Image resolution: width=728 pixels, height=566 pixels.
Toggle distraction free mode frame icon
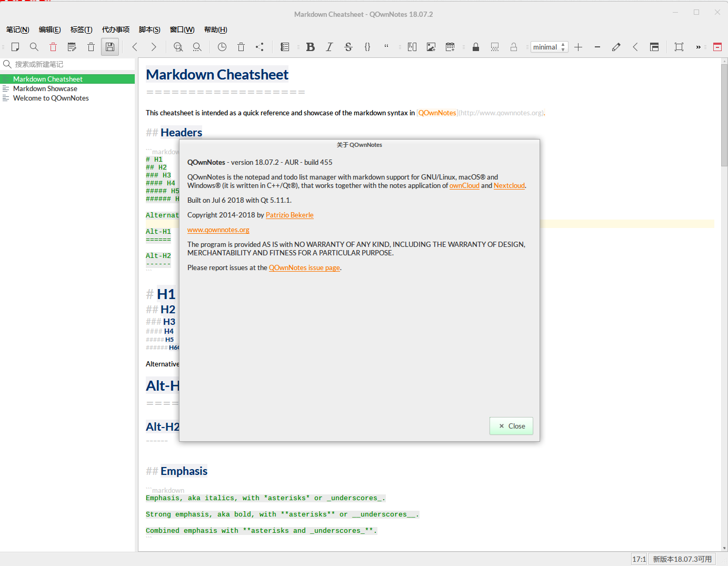679,47
